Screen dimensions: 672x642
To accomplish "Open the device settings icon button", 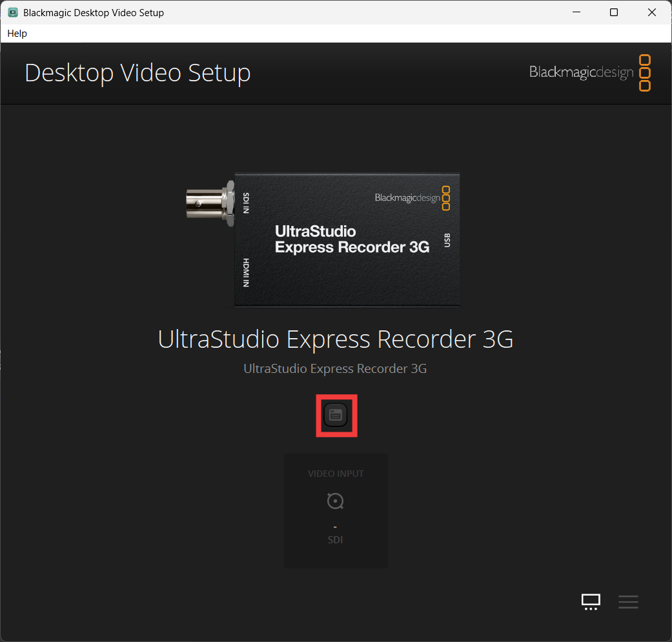I will click(336, 415).
